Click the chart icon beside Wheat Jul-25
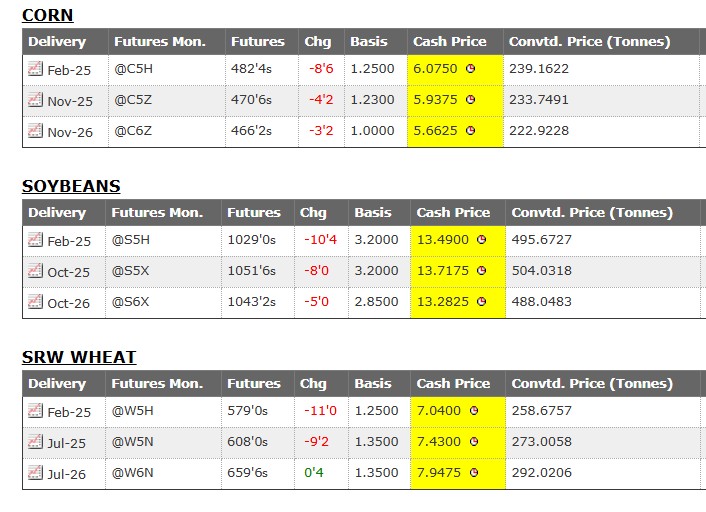Viewport: 706px width, 512px height. pyautogui.click(x=35, y=442)
